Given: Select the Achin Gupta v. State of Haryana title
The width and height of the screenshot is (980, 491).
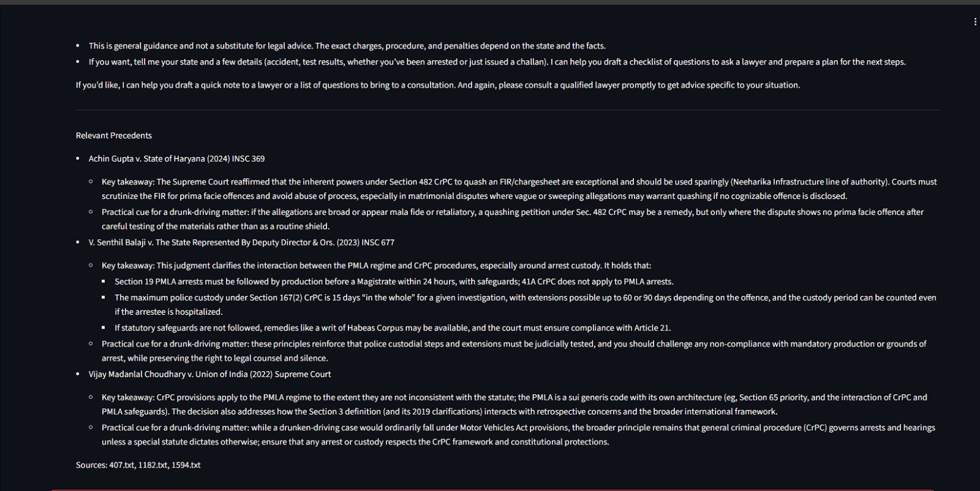Looking at the screenshot, I should coord(176,159).
